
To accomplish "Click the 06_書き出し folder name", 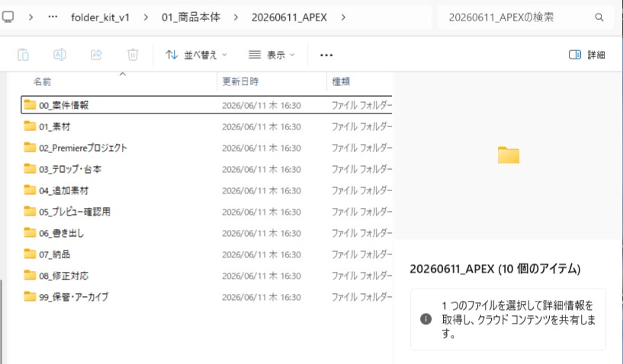I will pyautogui.click(x=61, y=233).
